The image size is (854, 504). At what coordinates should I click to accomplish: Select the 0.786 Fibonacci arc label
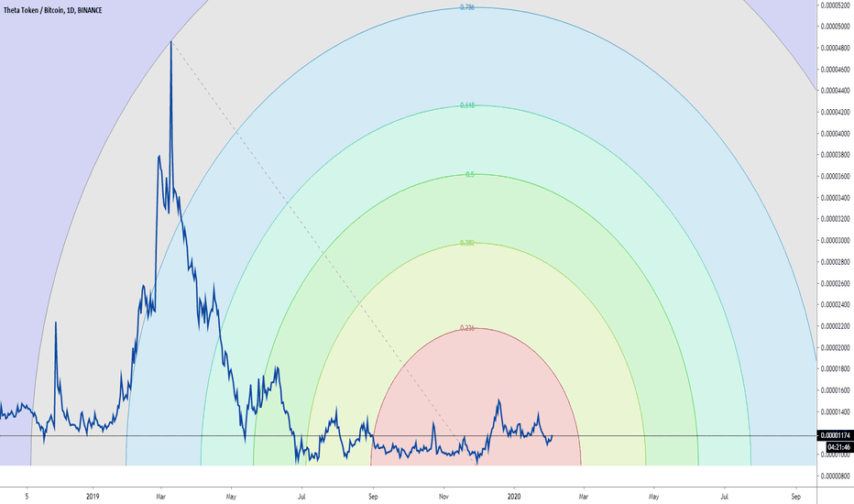coord(467,7)
